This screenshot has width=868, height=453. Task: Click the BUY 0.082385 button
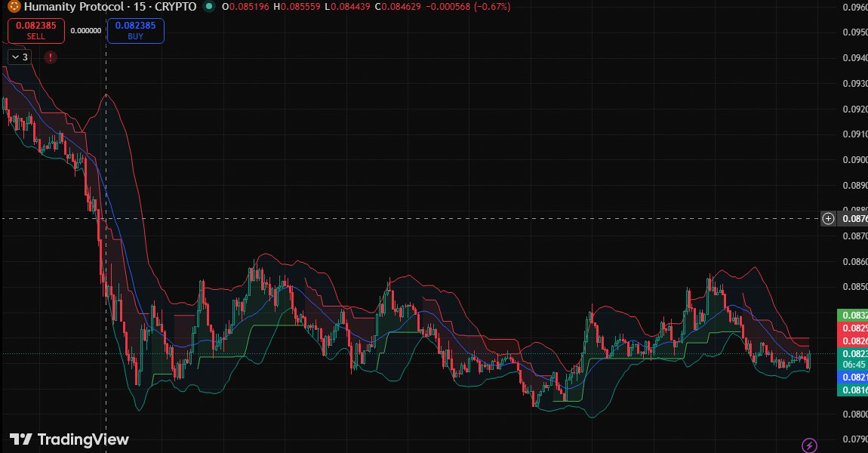pos(136,30)
